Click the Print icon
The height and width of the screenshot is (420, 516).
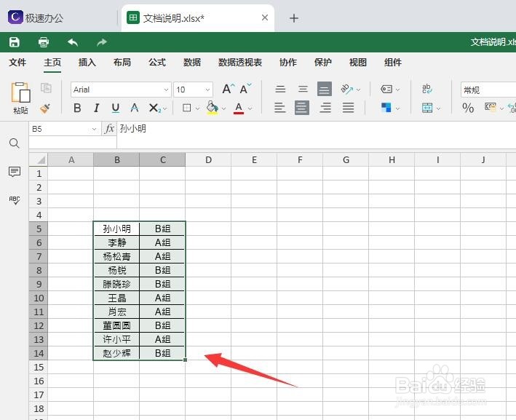tap(44, 42)
